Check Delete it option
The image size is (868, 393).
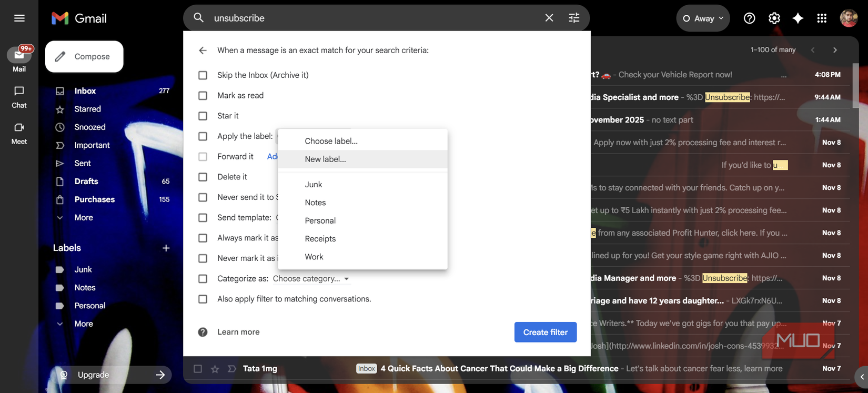point(203,177)
